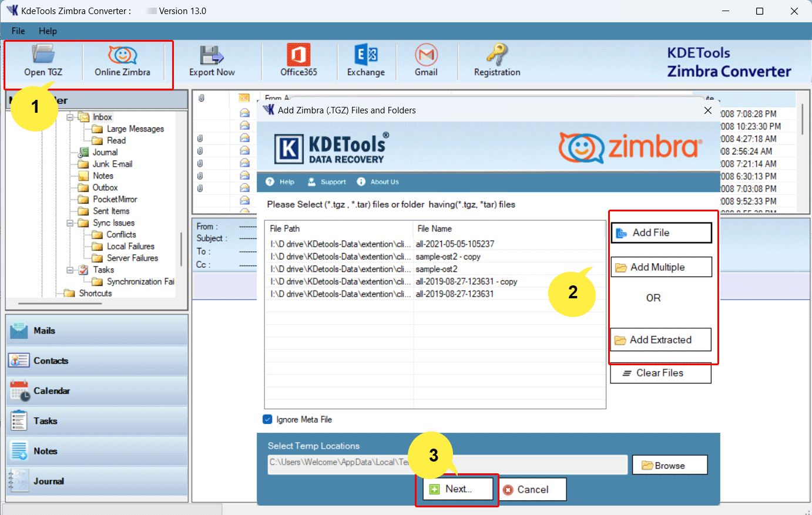The height and width of the screenshot is (515, 812).
Task: Select the Junk E-mail folder
Action: 112,164
